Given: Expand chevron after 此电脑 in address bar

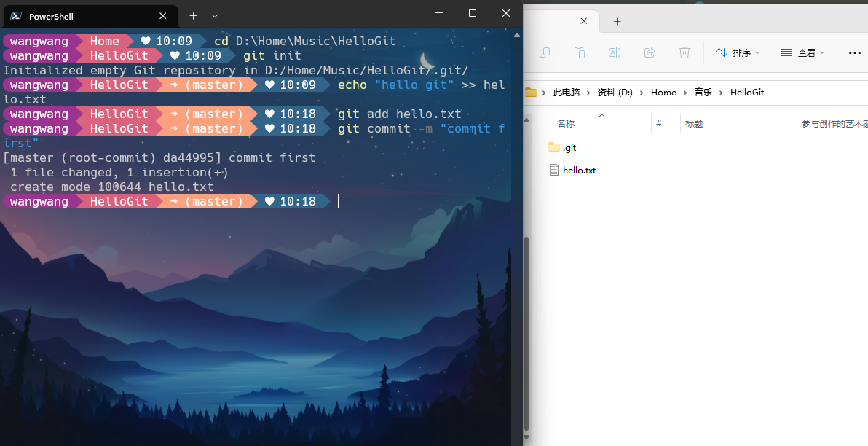Looking at the screenshot, I should click(x=588, y=93).
